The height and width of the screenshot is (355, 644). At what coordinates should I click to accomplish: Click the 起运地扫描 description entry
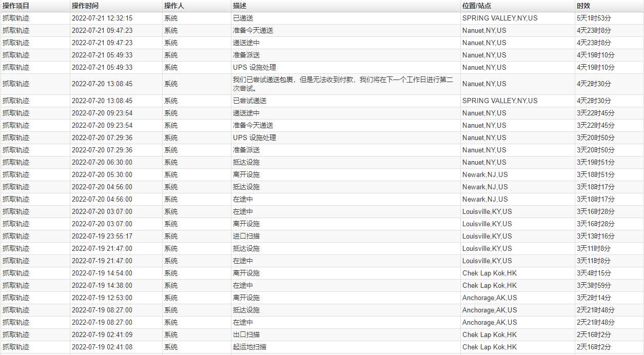(249, 347)
